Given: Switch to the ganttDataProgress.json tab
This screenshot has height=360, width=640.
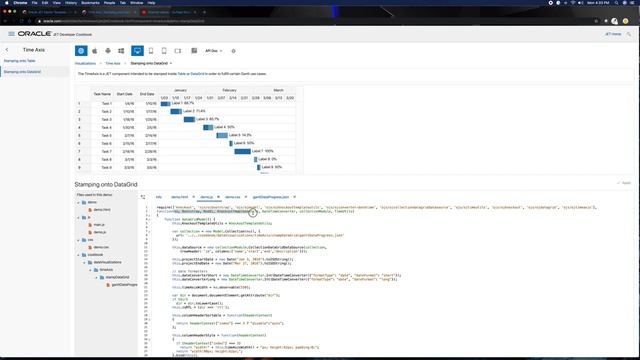Looking at the screenshot, I should (271, 197).
